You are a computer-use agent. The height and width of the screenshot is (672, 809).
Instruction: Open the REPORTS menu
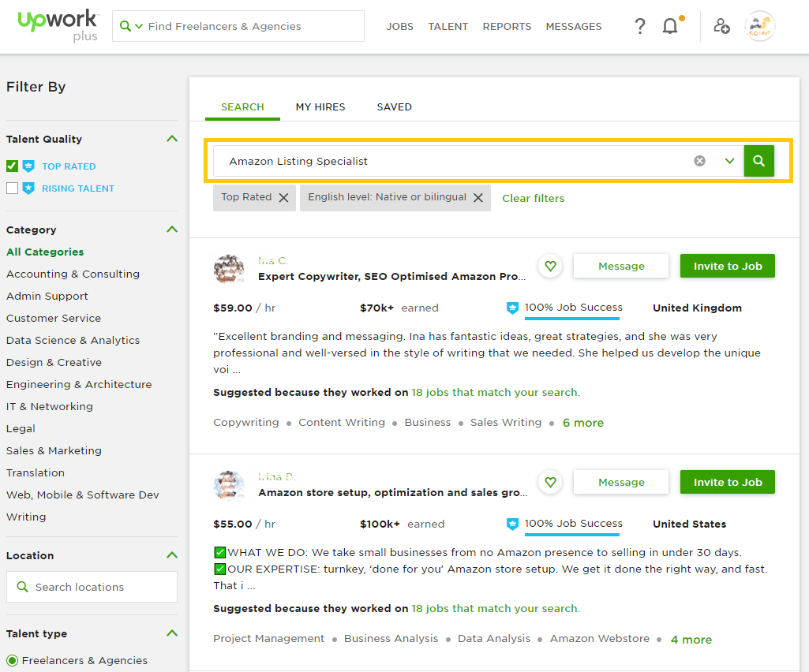coord(507,26)
